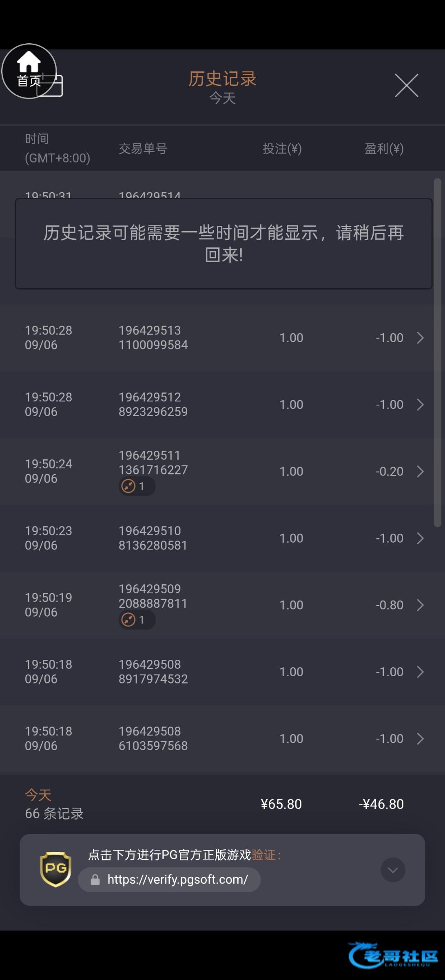Open chevron for the -0.80 profit record
The height and width of the screenshot is (980, 445).
click(420, 605)
